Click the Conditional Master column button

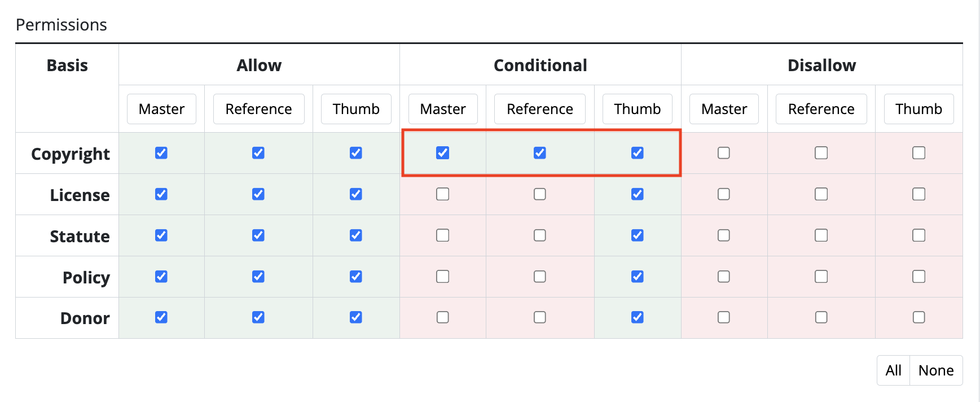point(443,109)
